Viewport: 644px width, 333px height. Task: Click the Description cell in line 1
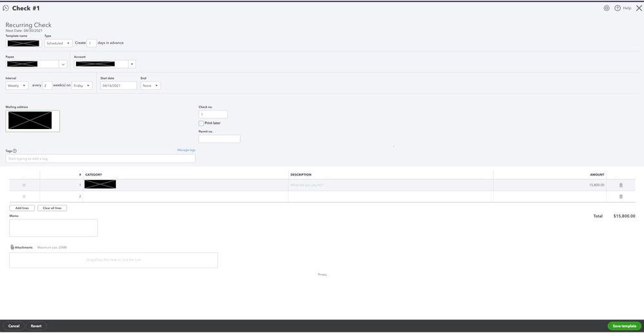391,185
